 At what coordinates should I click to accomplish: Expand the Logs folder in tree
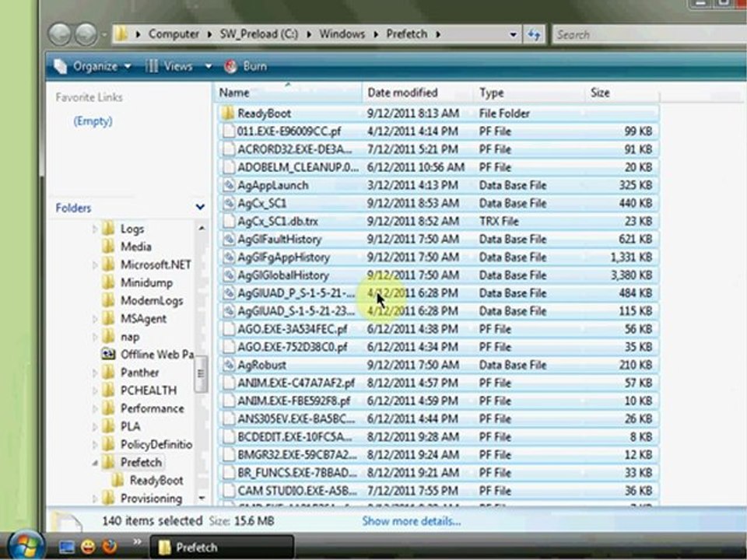[94, 229]
